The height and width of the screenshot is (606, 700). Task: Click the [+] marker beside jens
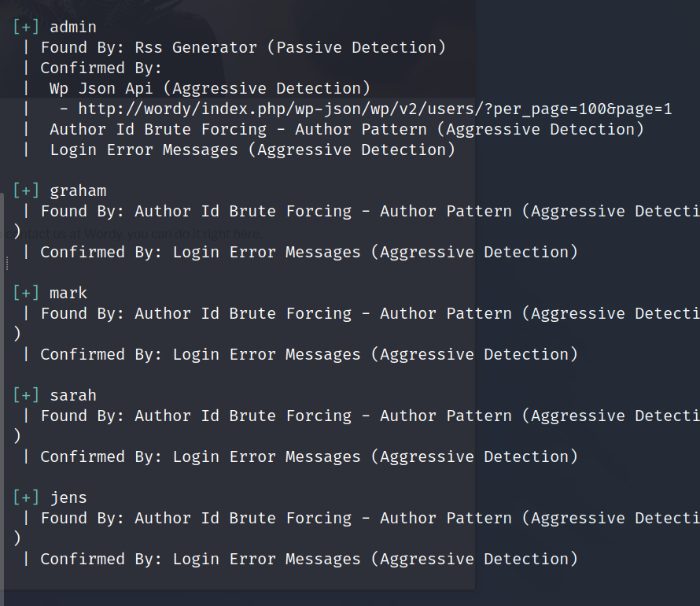point(26,497)
